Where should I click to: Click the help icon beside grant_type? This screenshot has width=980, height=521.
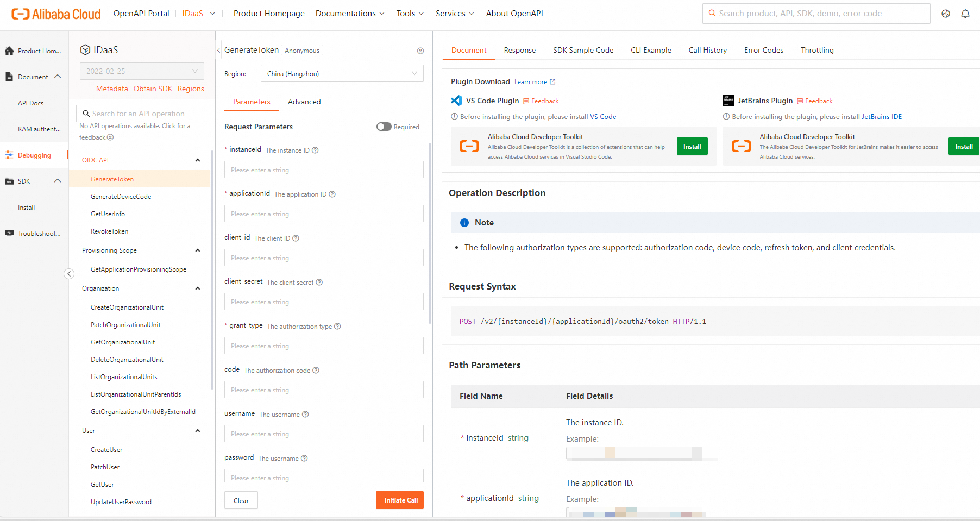[337, 327]
